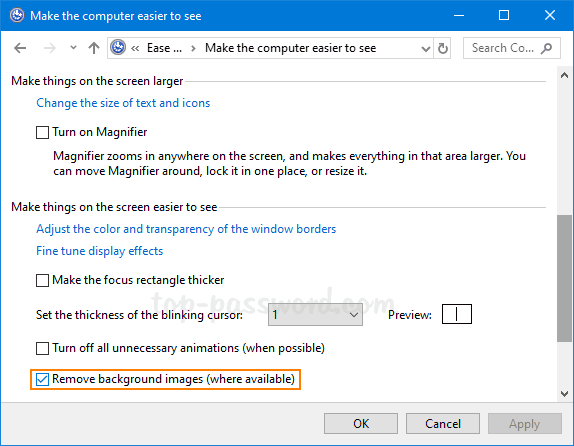This screenshot has height=446, width=574.
Task: Open the blinking cursor thickness dropdown
Action: (315, 315)
